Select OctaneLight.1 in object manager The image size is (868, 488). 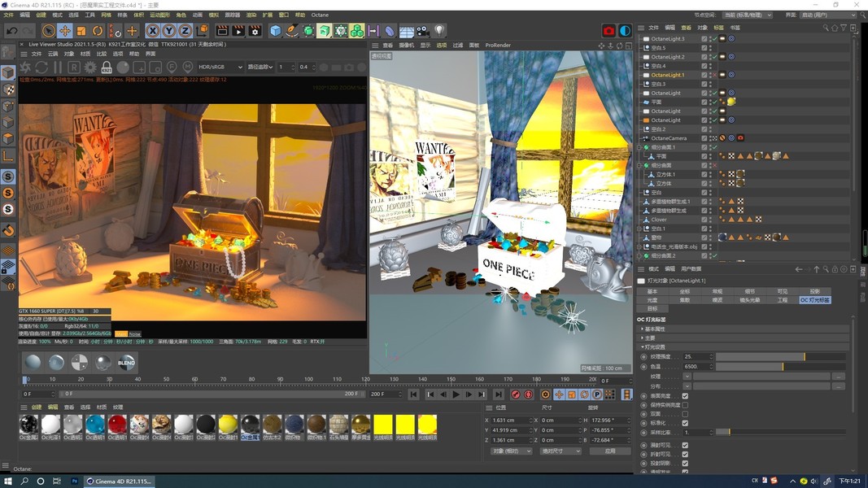tap(668, 75)
